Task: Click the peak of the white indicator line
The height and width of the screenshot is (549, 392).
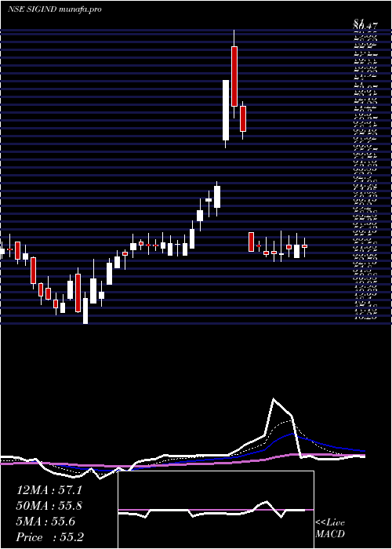Action: point(274,398)
